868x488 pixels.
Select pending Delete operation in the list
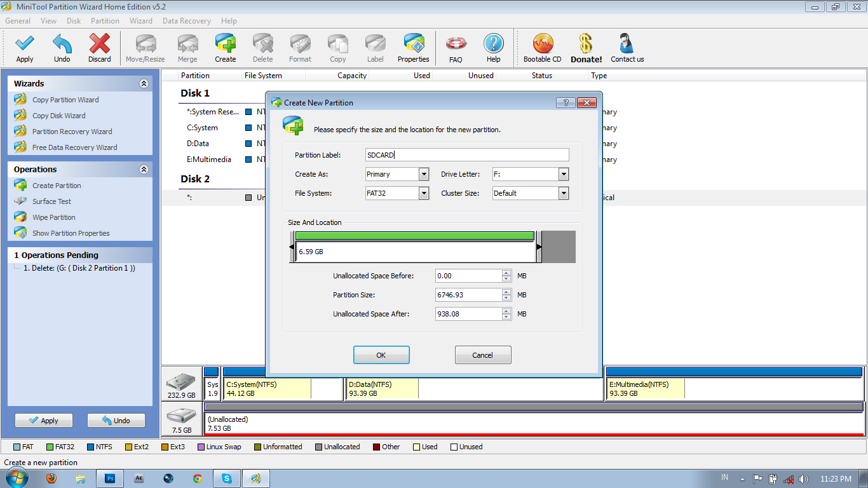79,268
